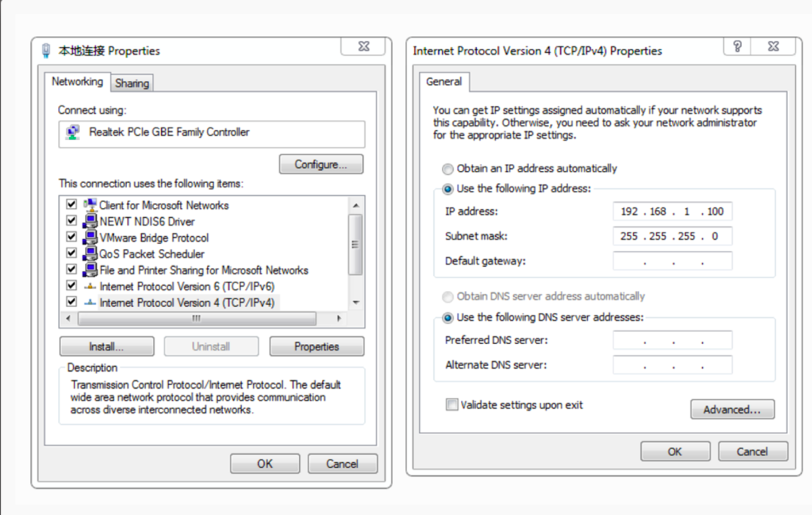
Task: Click the TCP/IPv6 protocol icon
Action: click(x=90, y=287)
